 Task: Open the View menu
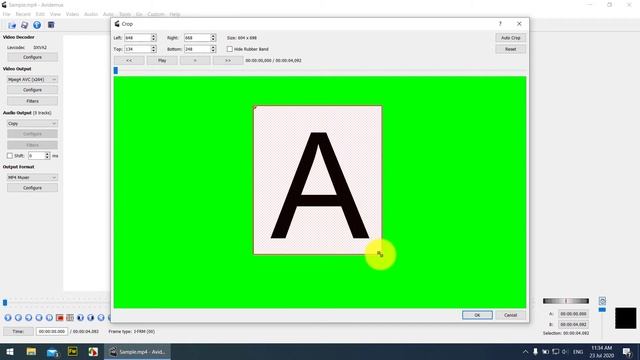point(55,14)
